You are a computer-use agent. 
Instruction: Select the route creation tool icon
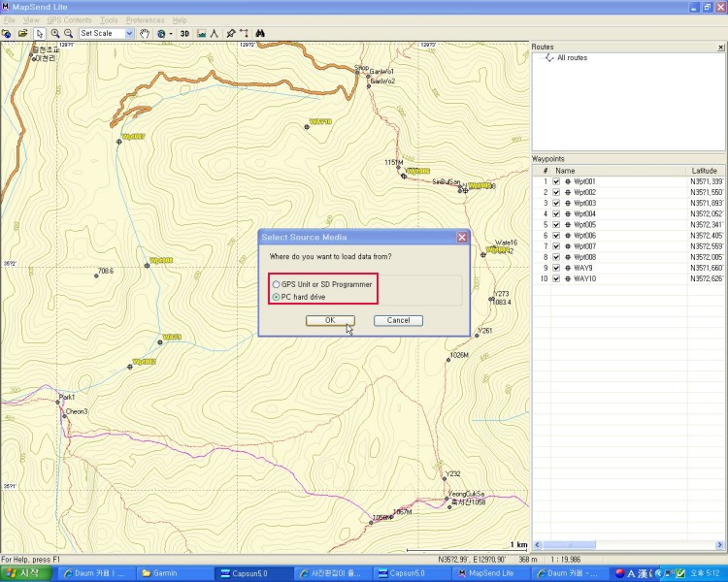pyautogui.click(x=244, y=33)
